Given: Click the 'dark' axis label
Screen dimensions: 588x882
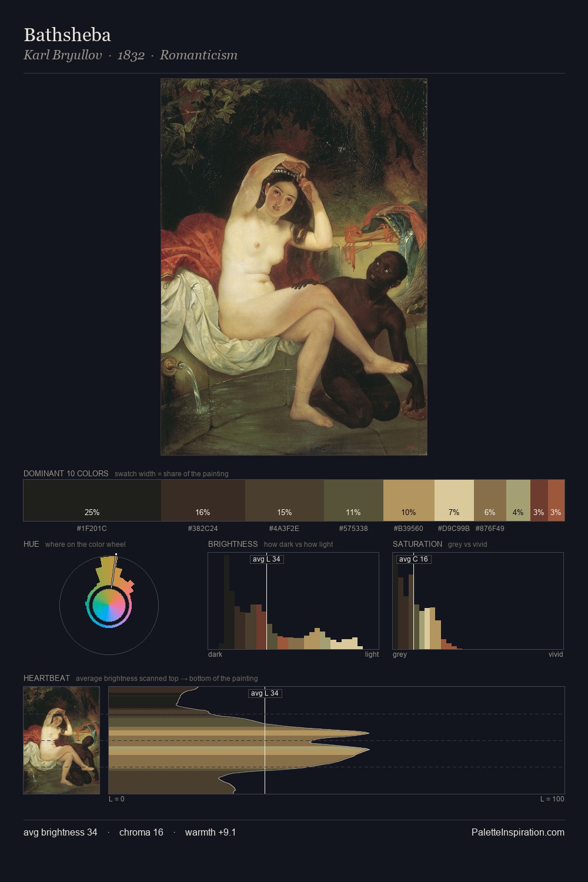Looking at the screenshot, I should click(215, 654).
